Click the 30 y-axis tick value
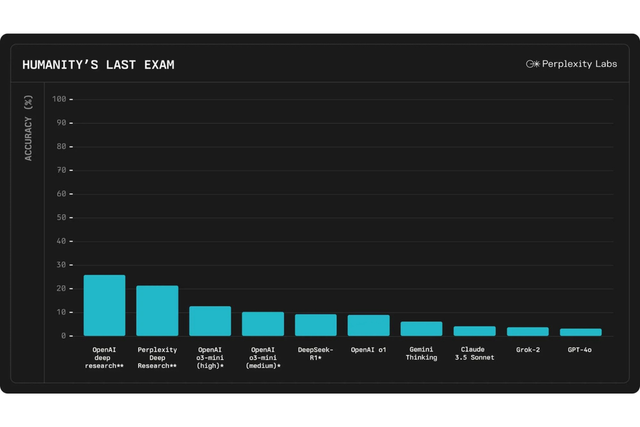The image size is (640, 427). [x=61, y=265]
